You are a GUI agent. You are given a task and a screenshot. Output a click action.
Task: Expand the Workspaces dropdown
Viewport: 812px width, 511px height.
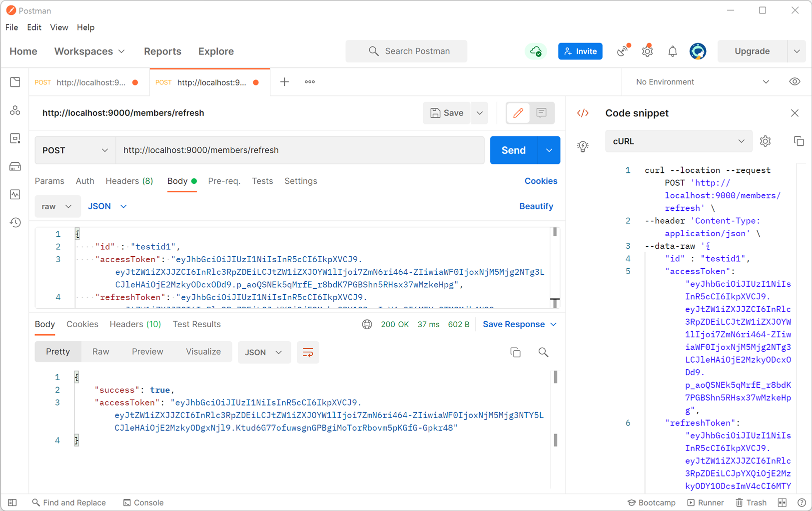click(89, 51)
